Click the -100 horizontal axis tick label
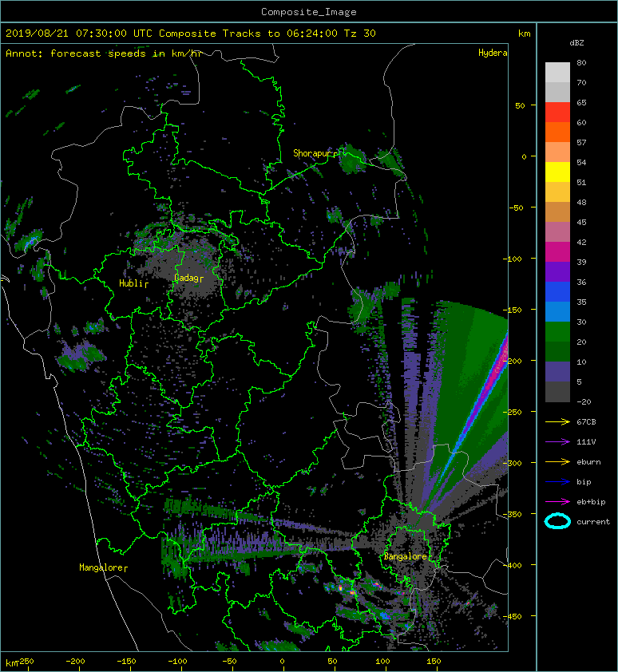The height and width of the screenshot is (672, 618). point(177,662)
